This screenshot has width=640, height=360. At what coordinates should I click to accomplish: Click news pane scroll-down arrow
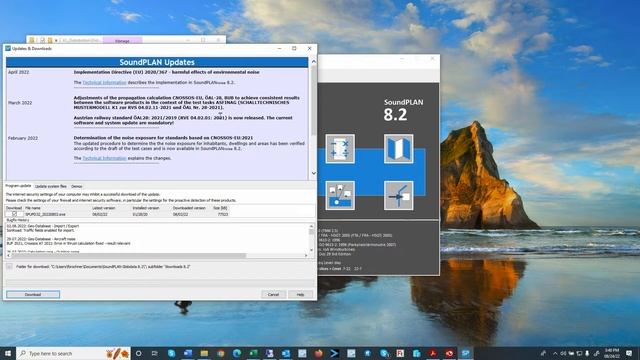pos(313,173)
